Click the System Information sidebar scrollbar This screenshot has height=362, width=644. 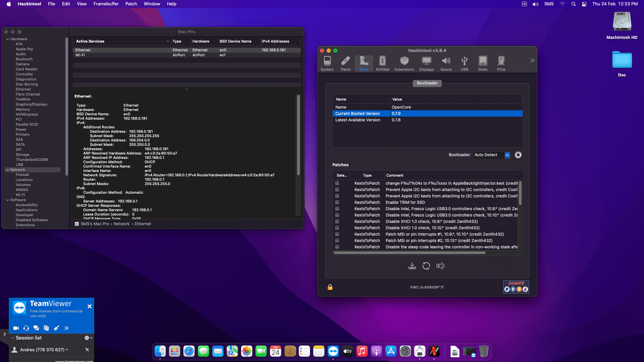[66, 107]
